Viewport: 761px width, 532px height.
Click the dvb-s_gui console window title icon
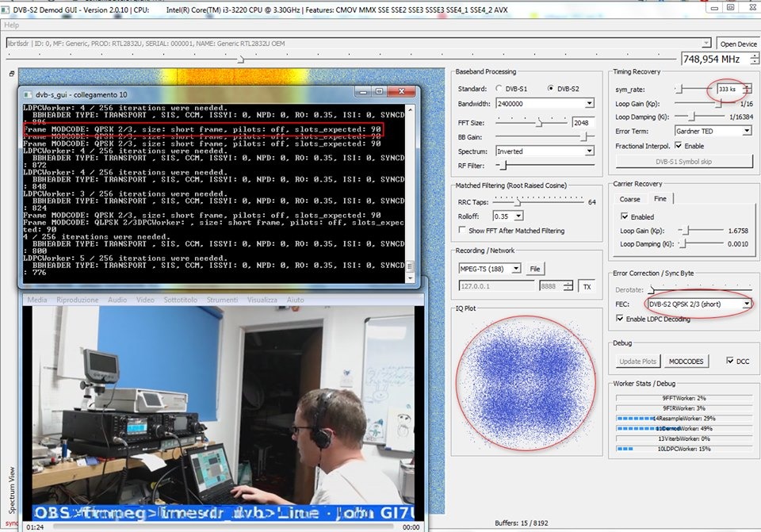[x=29, y=94]
